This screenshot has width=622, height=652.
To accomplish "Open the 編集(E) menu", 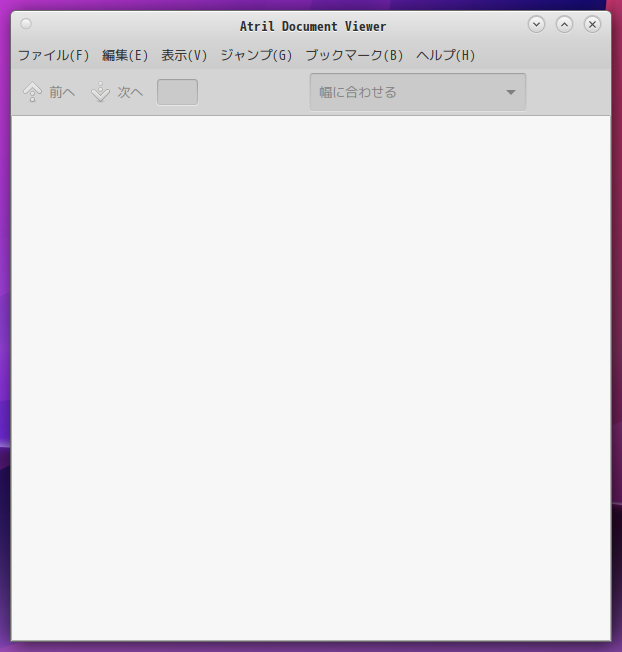I will (125, 55).
